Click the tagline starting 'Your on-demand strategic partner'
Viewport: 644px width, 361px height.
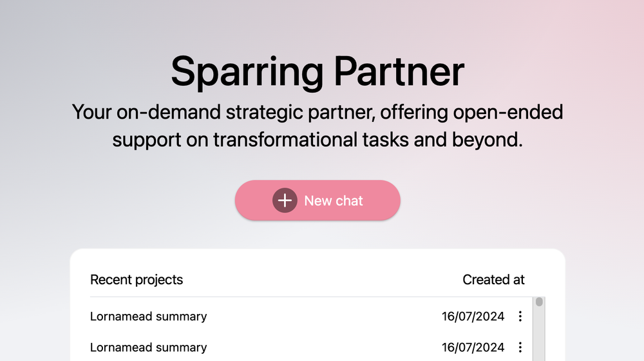pos(317,112)
